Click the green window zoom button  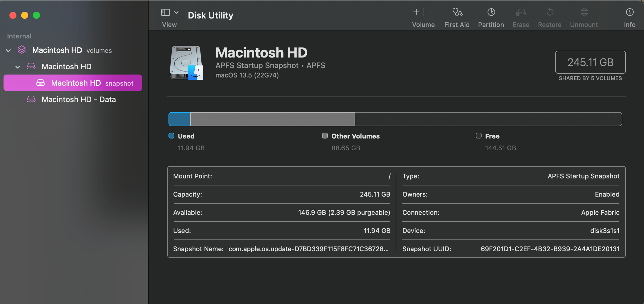coord(36,15)
